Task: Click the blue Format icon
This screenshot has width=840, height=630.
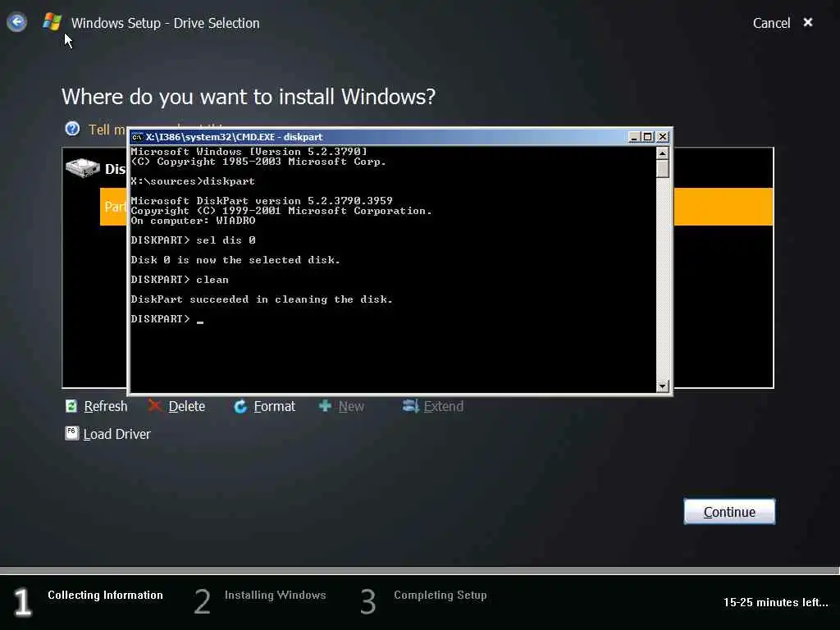Action: tap(240, 407)
